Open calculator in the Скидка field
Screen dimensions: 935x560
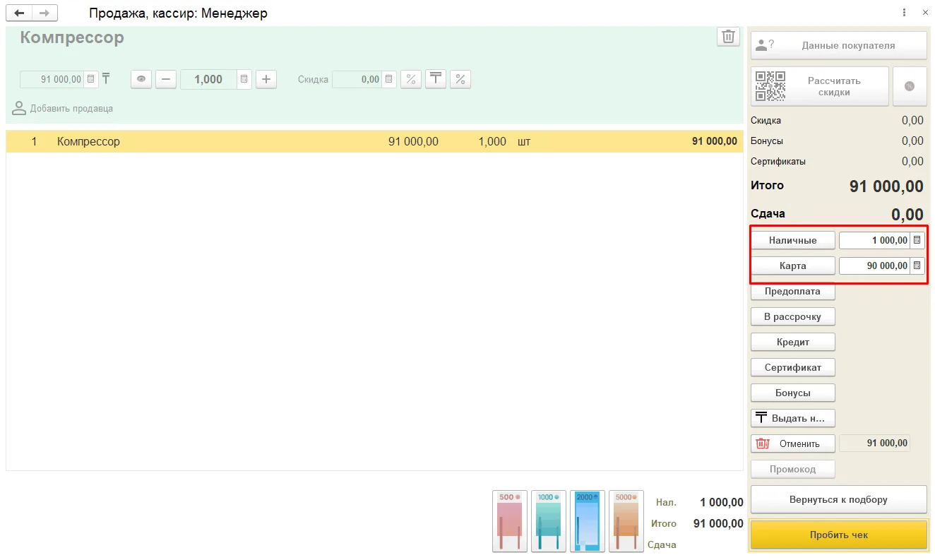click(x=388, y=79)
